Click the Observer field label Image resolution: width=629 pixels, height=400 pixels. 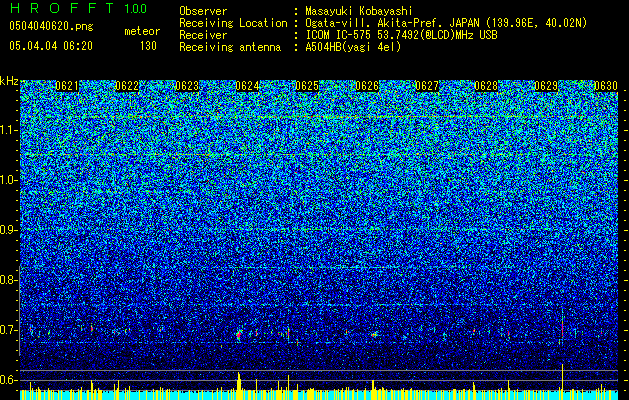pos(203,11)
